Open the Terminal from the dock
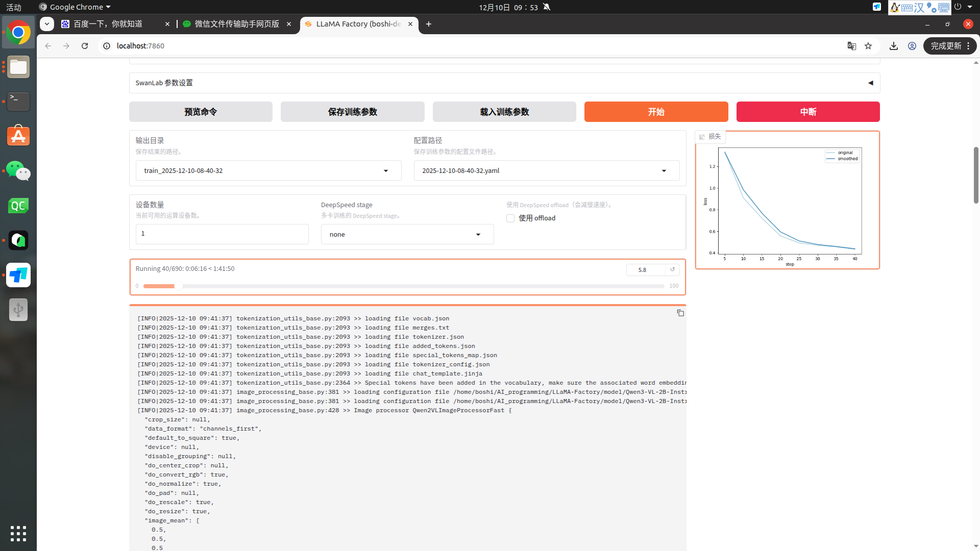The height and width of the screenshot is (551, 980). (18, 101)
